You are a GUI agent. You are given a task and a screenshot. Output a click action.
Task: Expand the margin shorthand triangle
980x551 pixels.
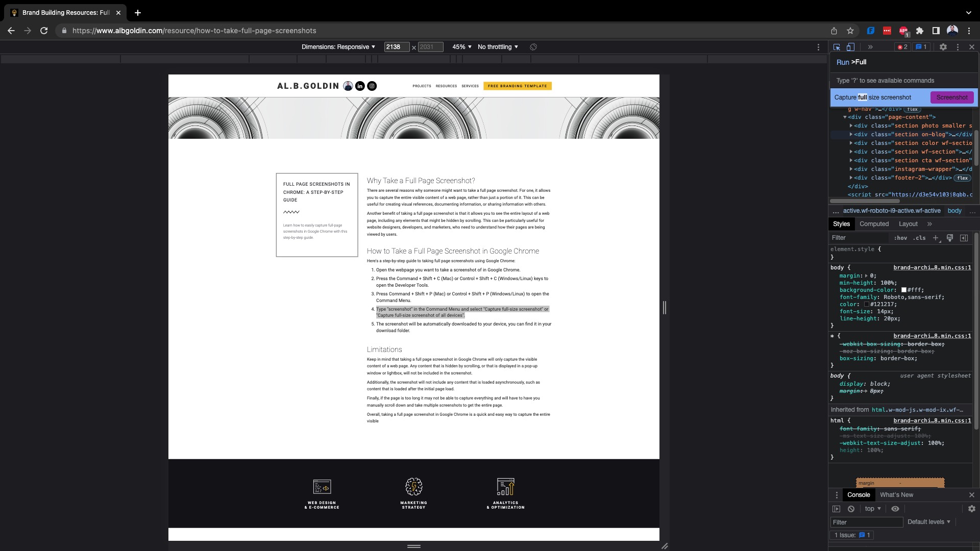click(x=866, y=276)
